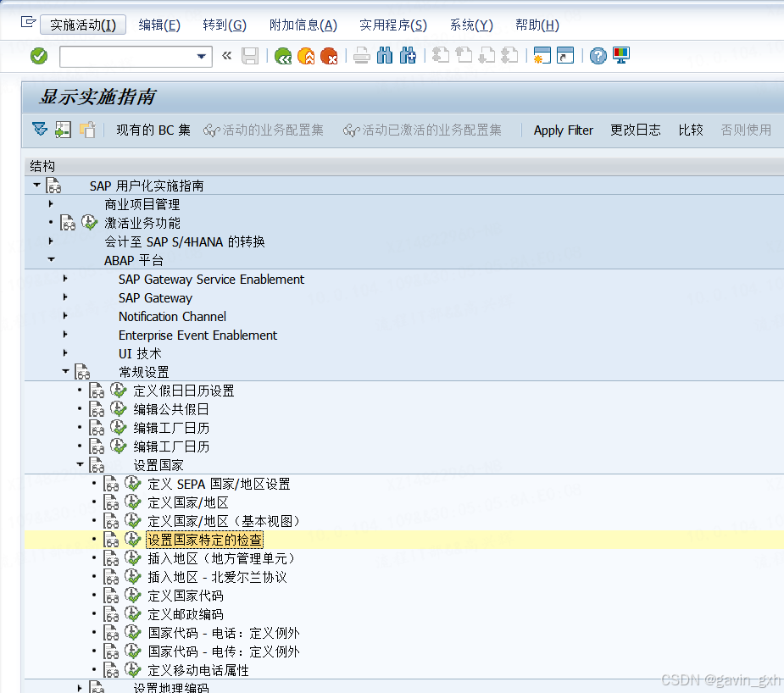Activate the Set Filter icon on application toolbar
Image resolution: width=784 pixels, height=693 pixels.
38,130
